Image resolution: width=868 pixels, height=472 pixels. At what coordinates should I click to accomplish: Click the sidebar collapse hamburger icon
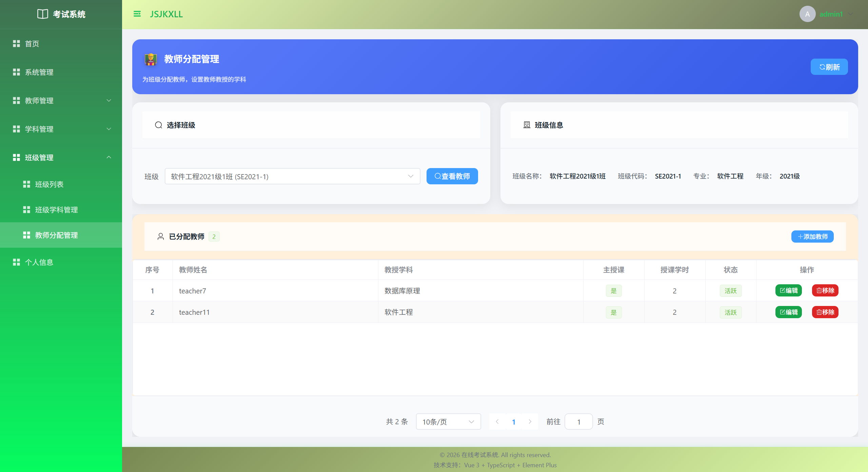coord(137,14)
